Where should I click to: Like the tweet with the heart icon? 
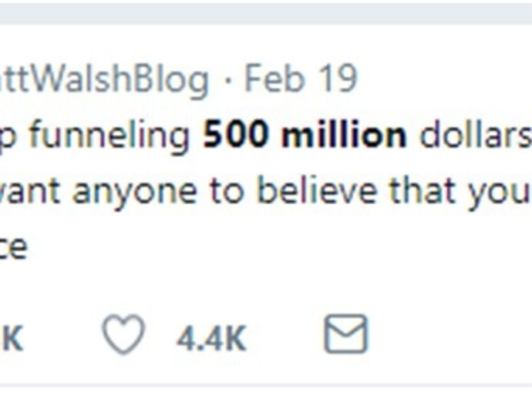point(123,337)
